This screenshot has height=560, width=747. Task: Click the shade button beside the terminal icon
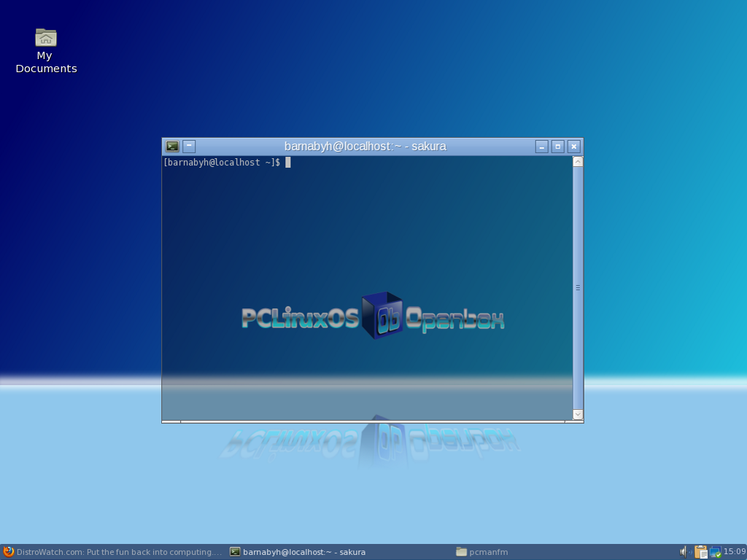[189, 146]
